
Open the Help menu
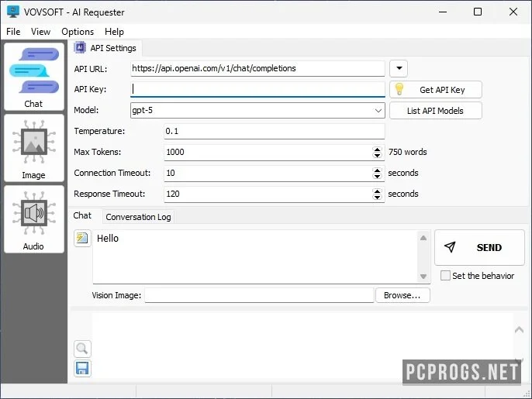click(x=114, y=32)
